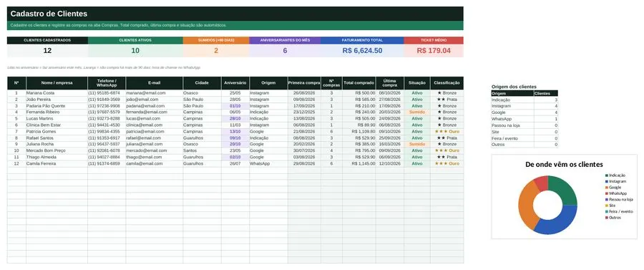
Task: Click the first purchase date 23/12/2025
Action: 304,112
